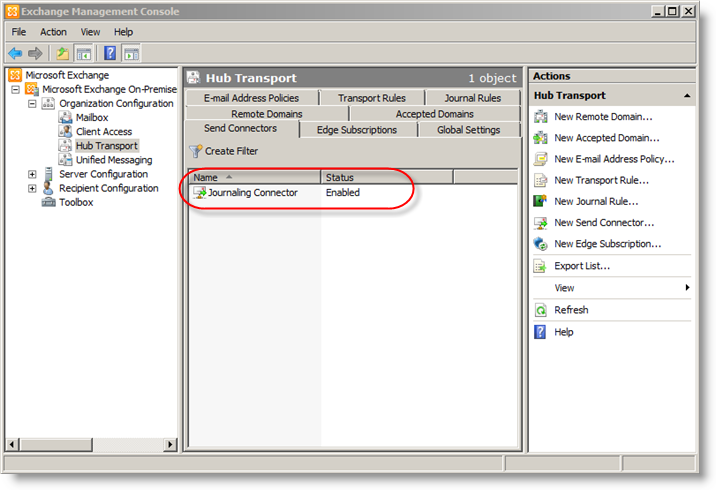The width and height of the screenshot is (716, 490).
Task: Click the tree pane scroll right arrow
Action: pyautogui.click(x=170, y=444)
